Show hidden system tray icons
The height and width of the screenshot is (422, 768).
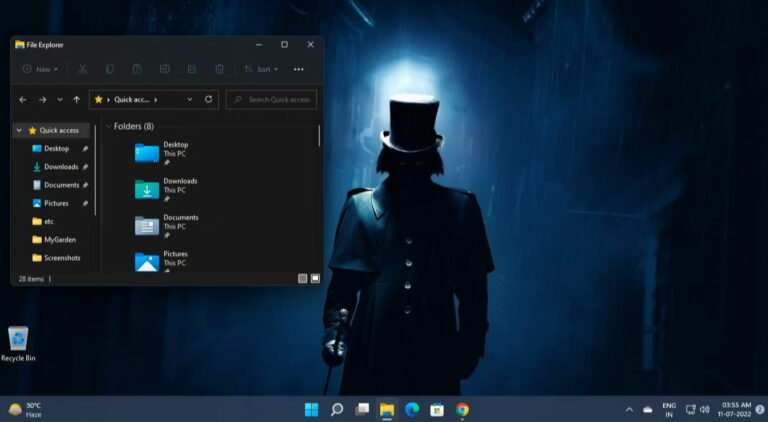pos(629,410)
